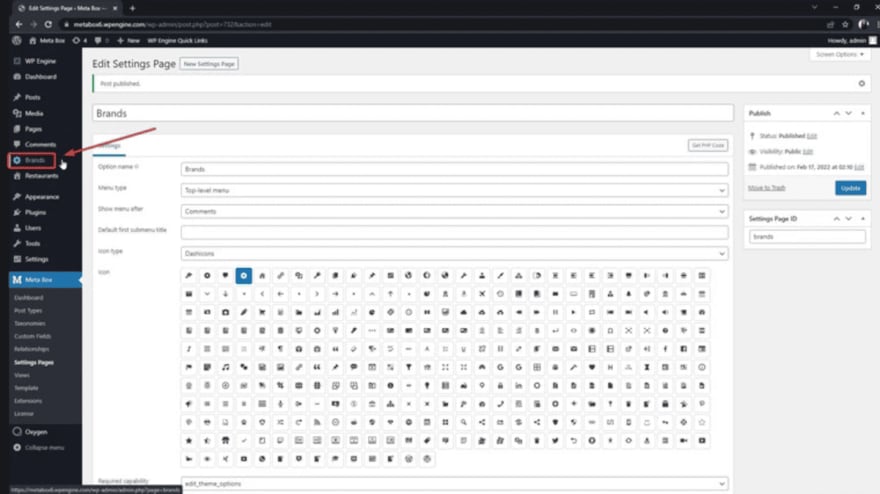The image size is (880, 494).
Task: Click the New button in admin bar
Action: (x=129, y=40)
